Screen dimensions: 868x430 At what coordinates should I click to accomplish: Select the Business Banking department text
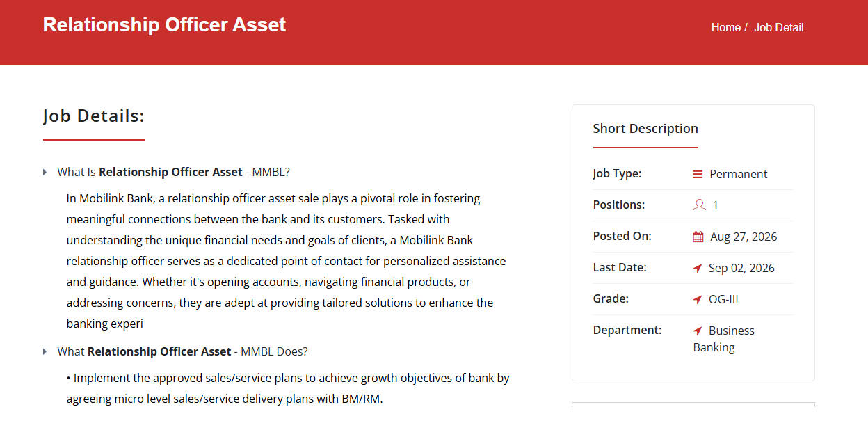tap(724, 339)
